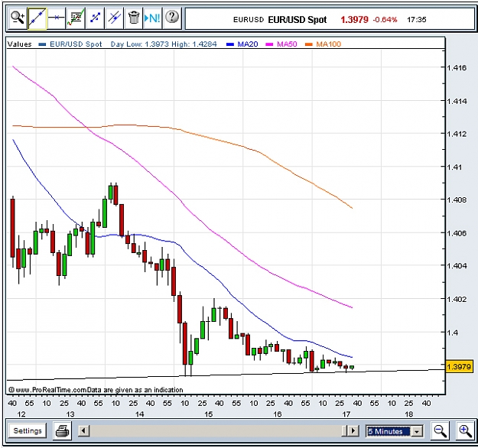Click the header price 1.3979
The height and width of the screenshot is (448, 478).
coord(355,20)
